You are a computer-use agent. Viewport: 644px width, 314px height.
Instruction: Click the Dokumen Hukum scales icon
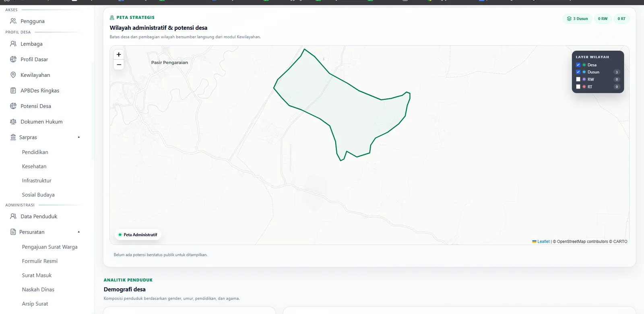[13, 122]
